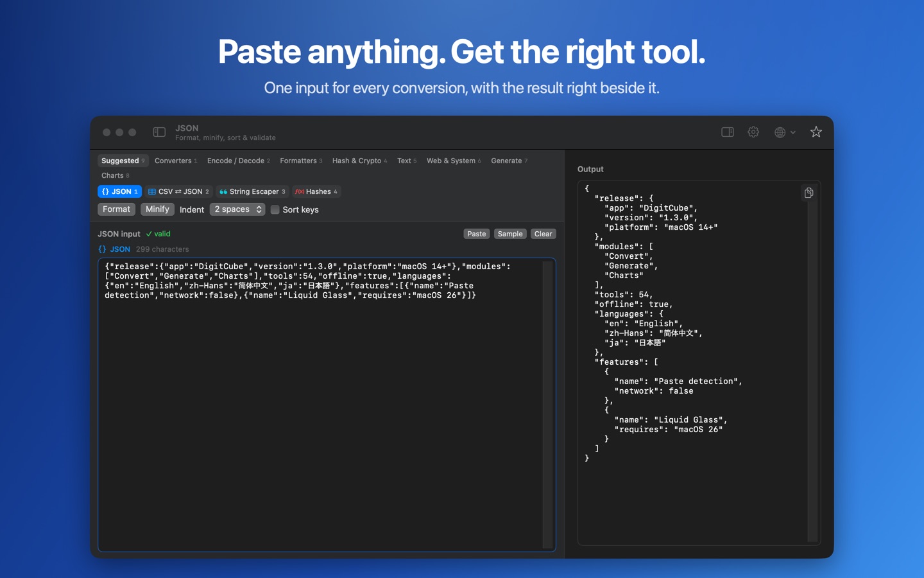924x578 pixels.
Task: Click the Format button
Action: 116,209
